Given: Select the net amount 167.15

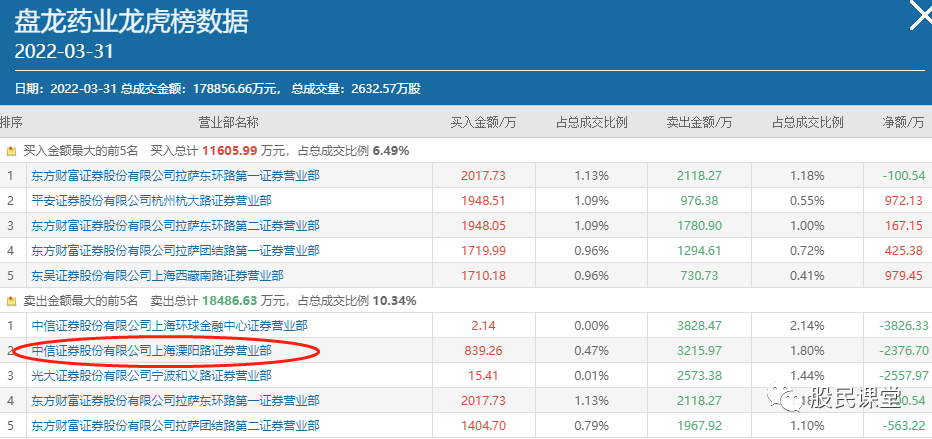Looking at the screenshot, I should point(903,226).
